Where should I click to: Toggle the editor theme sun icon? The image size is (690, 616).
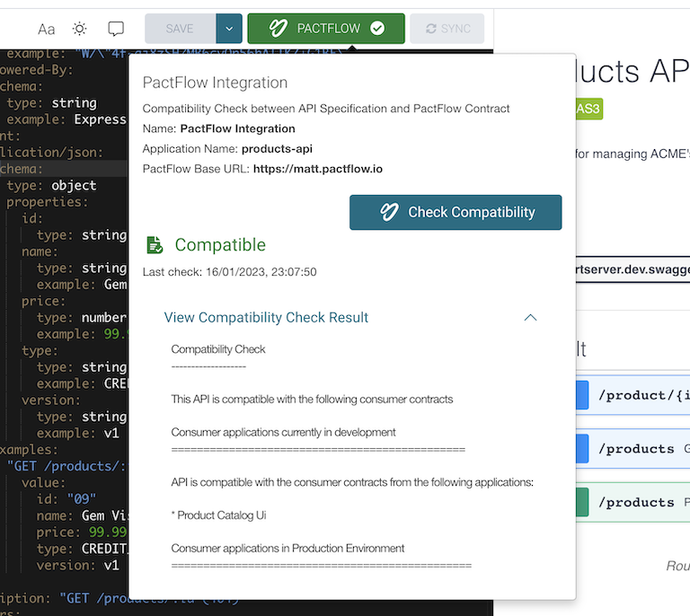click(80, 29)
